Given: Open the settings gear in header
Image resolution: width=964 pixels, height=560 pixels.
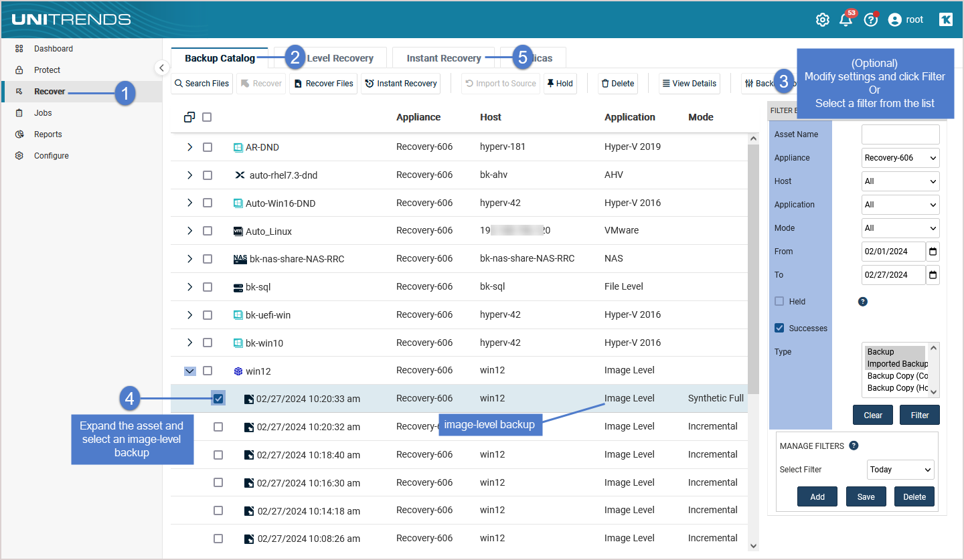Looking at the screenshot, I should (822, 20).
